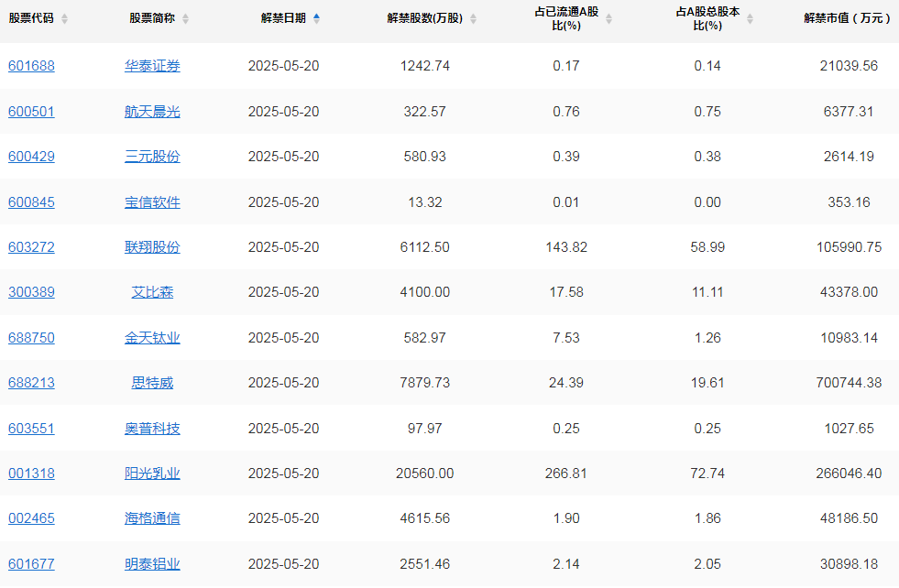Select total share ratio 19.61
Viewport: 899px width, 588px height.
tap(707, 383)
